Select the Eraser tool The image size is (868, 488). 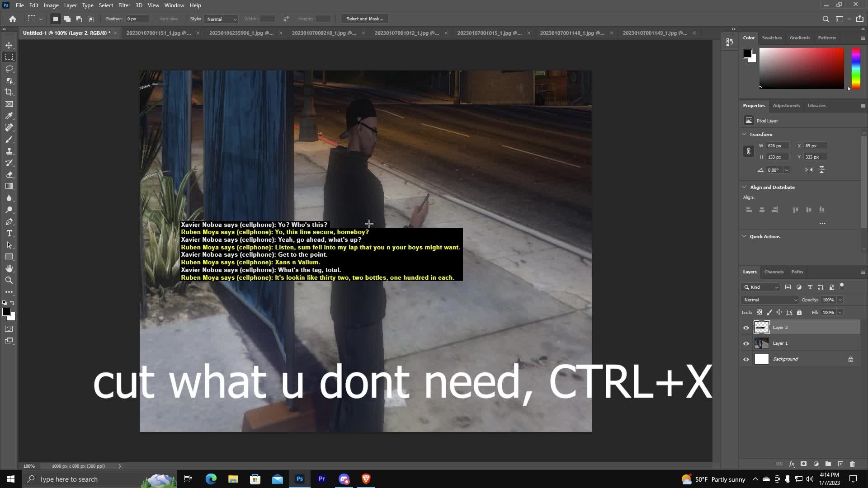point(9,174)
